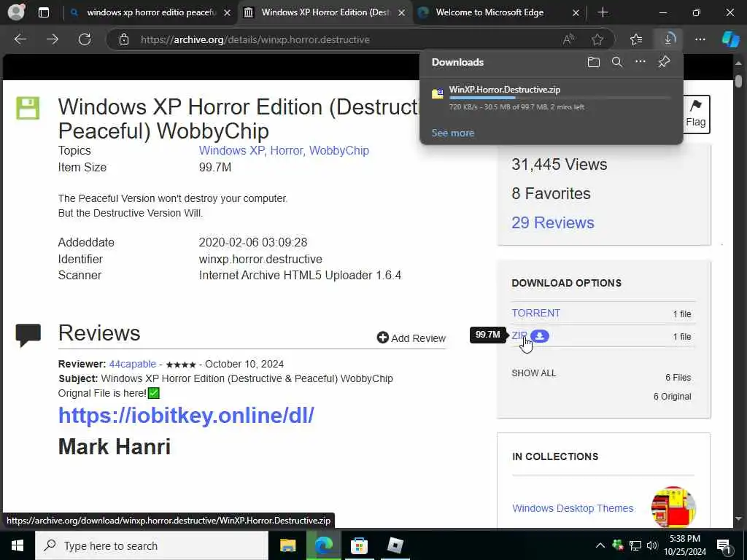This screenshot has width=747, height=560.
Task: Click the Read aloud icon in the address bar
Action: pos(568,39)
